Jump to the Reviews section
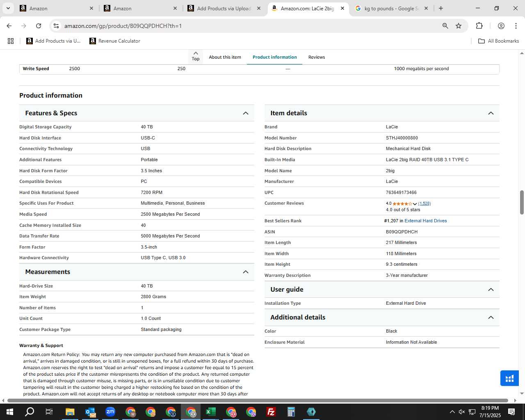Viewport: 525px width, 420px height. [x=317, y=57]
